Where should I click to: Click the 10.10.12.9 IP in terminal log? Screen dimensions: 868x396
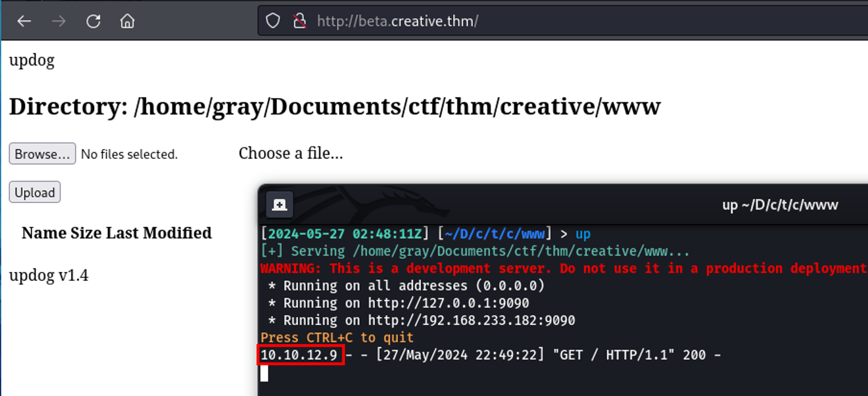299,355
